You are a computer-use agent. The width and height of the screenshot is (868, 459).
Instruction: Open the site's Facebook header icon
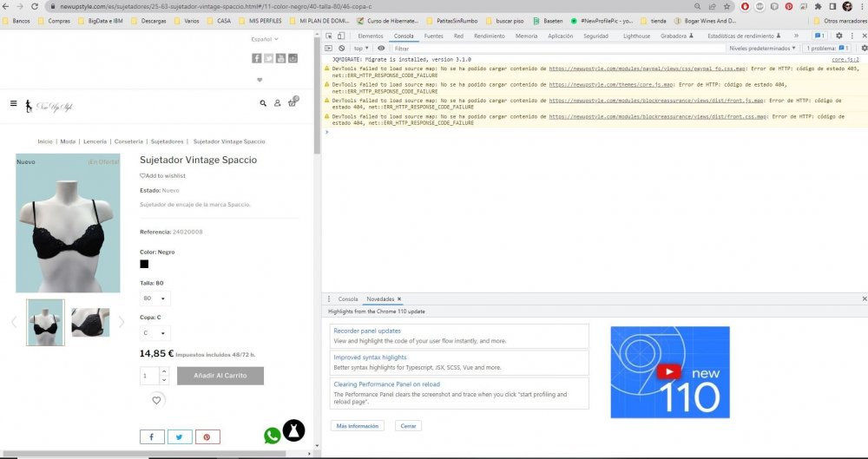257,58
